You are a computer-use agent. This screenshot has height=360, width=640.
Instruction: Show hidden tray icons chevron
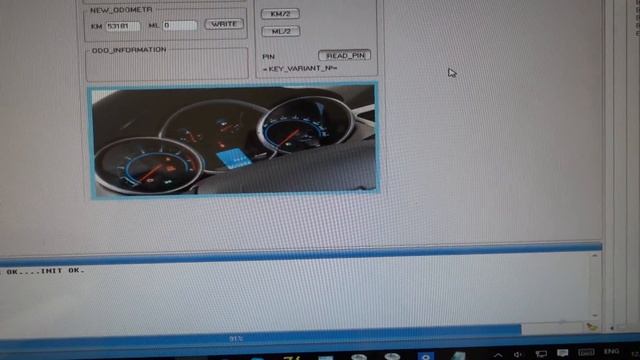pyautogui.click(x=498, y=355)
